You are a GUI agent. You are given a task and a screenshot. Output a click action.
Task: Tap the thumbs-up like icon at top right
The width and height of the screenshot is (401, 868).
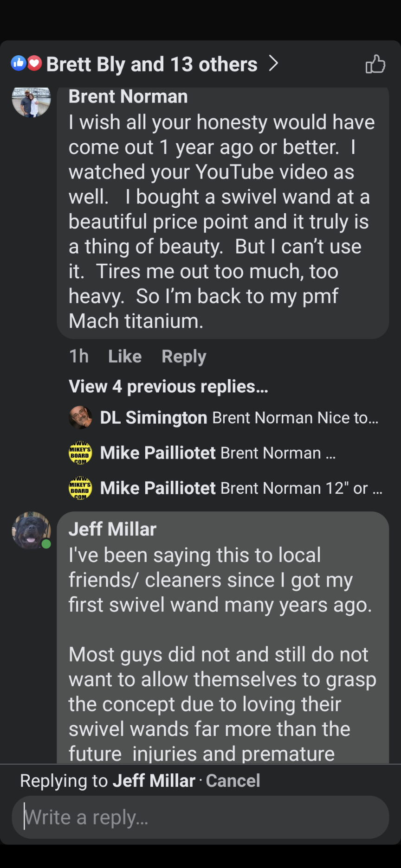pos(375,64)
